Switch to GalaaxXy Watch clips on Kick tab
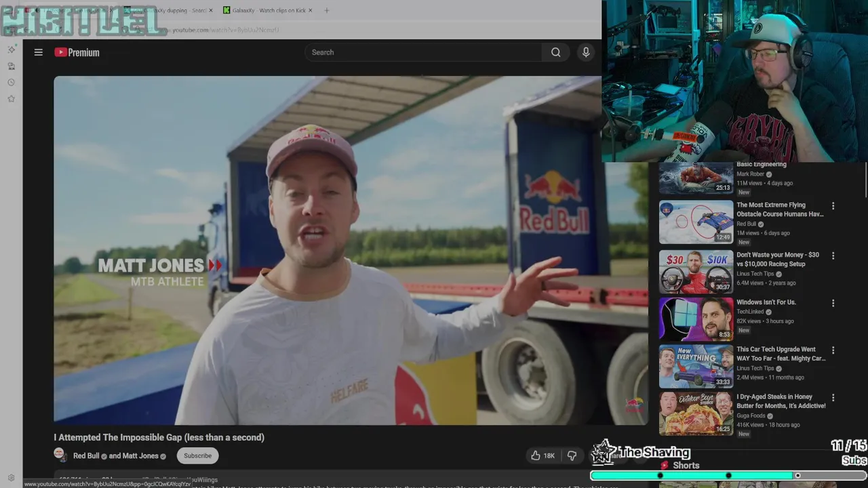The height and width of the screenshot is (488, 868). 269,10
